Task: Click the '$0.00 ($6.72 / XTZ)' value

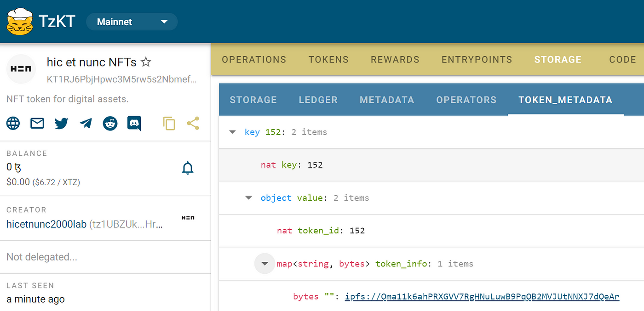Action: (x=43, y=182)
